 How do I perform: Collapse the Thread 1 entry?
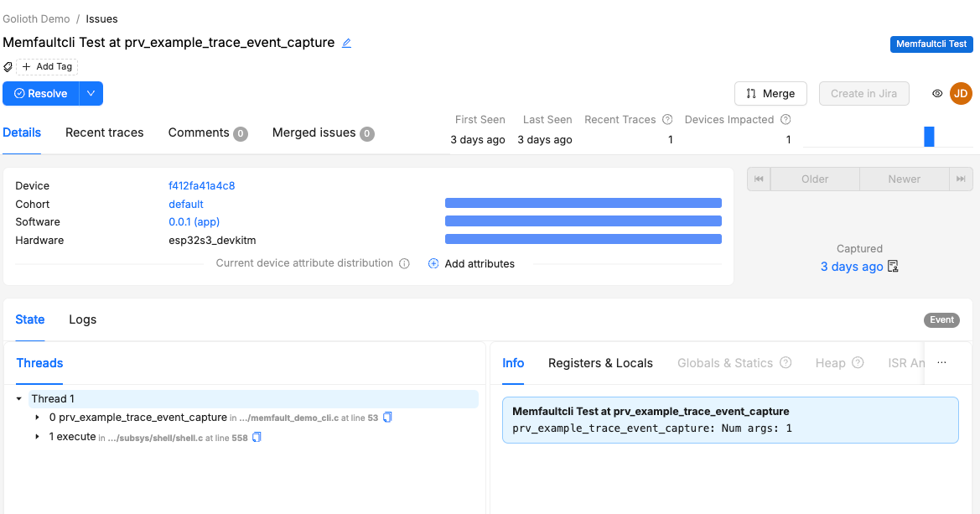(x=19, y=397)
